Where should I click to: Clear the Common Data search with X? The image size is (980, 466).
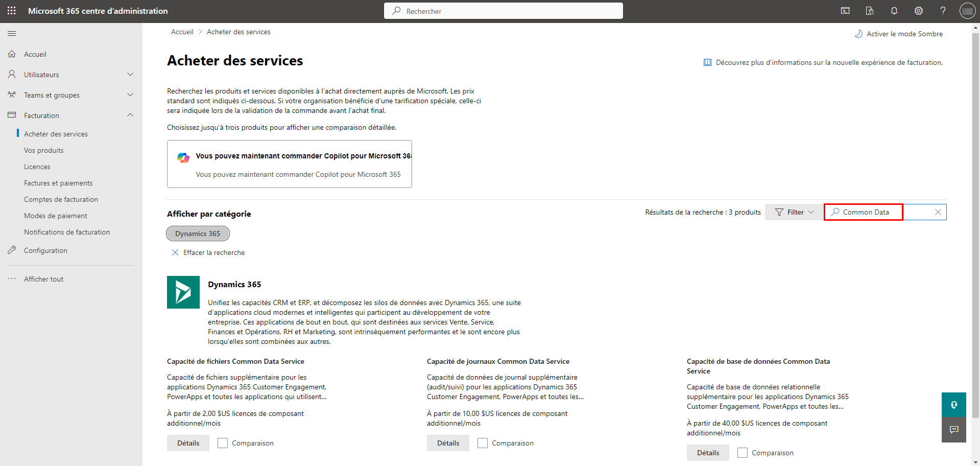pos(938,212)
